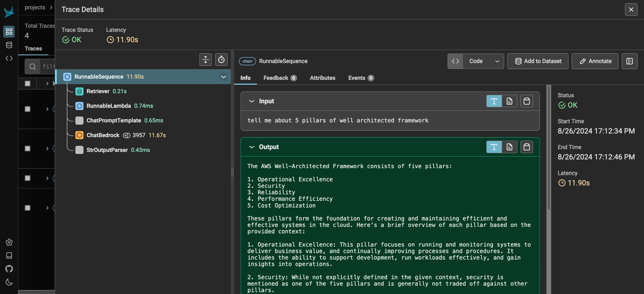The image size is (644, 294).
Task: Select the ChatPromptTemplate span row
Action: pos(143,121)
